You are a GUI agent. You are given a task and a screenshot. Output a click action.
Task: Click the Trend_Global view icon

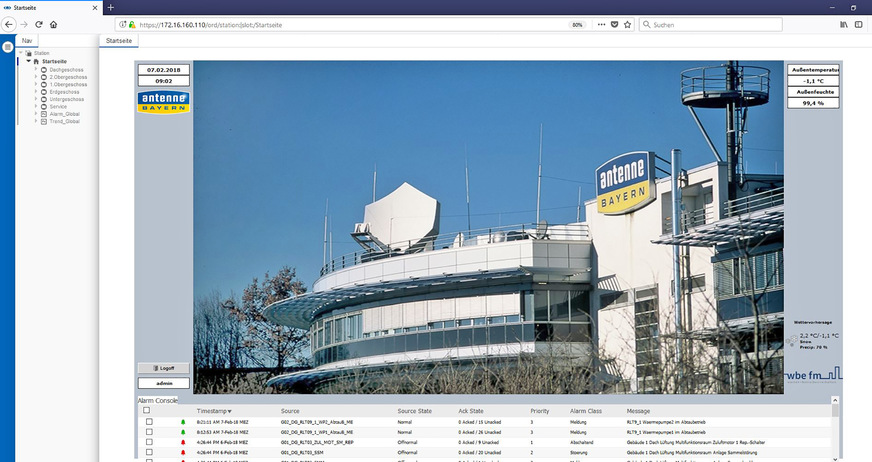point(44,121)
